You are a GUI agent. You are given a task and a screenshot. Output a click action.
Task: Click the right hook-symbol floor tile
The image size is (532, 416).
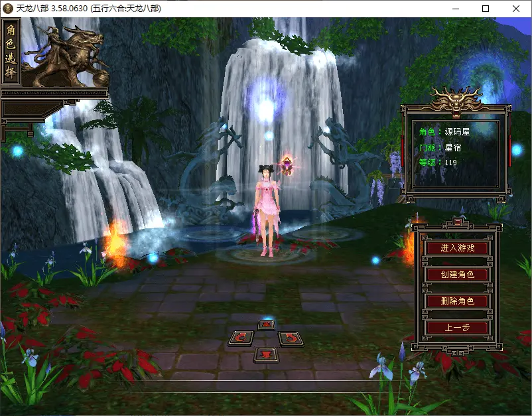tap(292, 338)
